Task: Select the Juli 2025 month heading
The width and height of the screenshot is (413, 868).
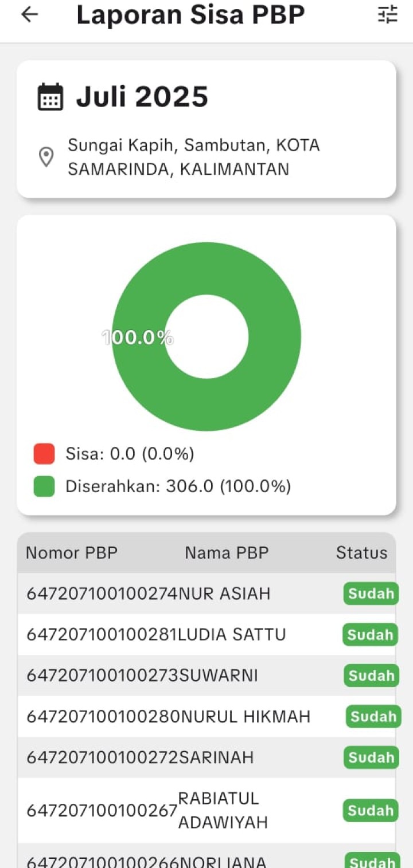Action: [x=142, y=97]
